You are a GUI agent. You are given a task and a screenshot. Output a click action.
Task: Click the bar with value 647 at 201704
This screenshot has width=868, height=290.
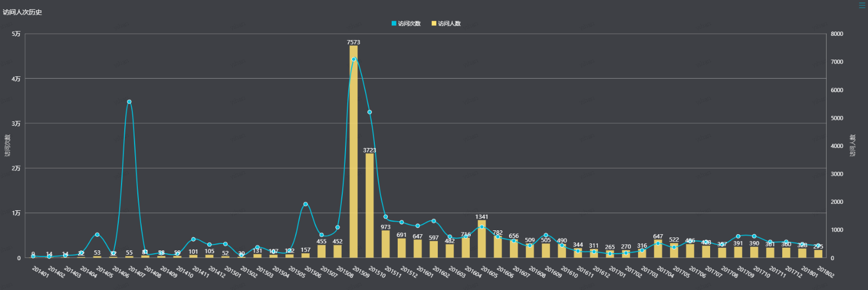coord(658,249)
